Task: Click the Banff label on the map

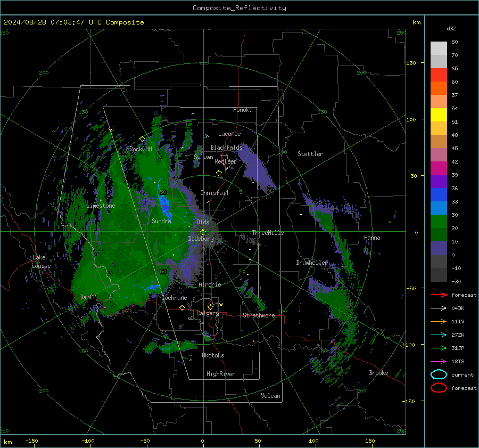Action: pyautogui.click(x=88, y=297)
